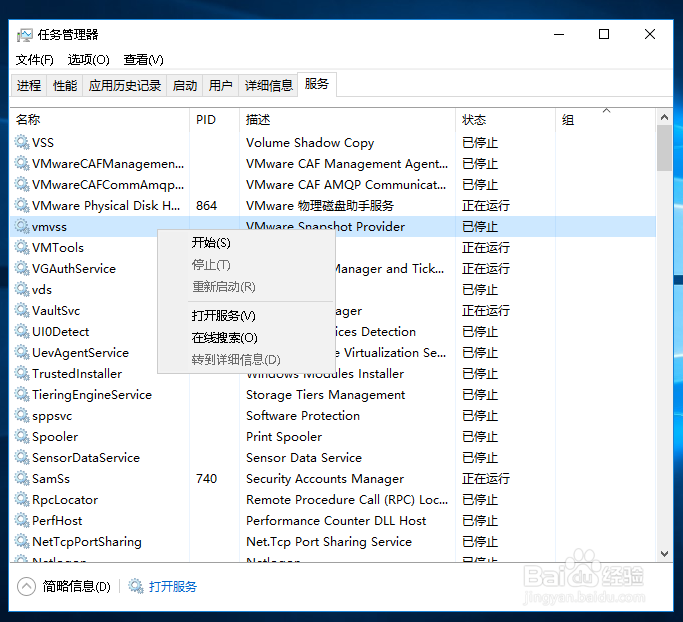Switch to the 启动 tab
Viewport: 683px width, 622px height.
(x=185, y=85)
